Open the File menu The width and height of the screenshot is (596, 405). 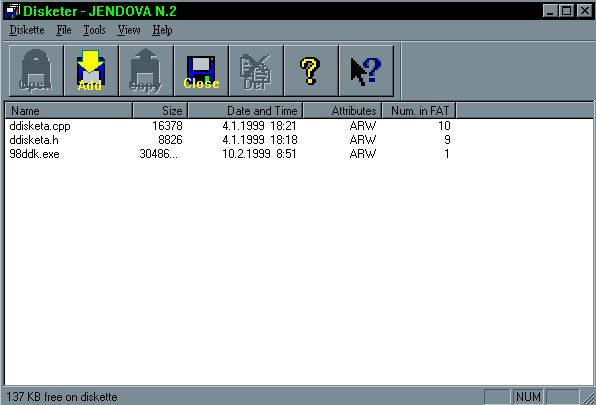click(x=63, y=30)
